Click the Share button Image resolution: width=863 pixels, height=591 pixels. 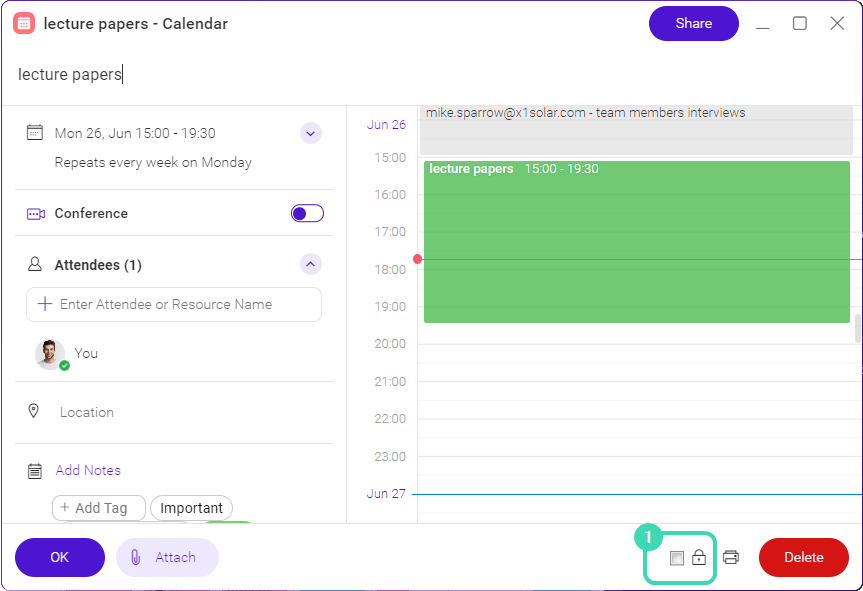click(693, 24)
